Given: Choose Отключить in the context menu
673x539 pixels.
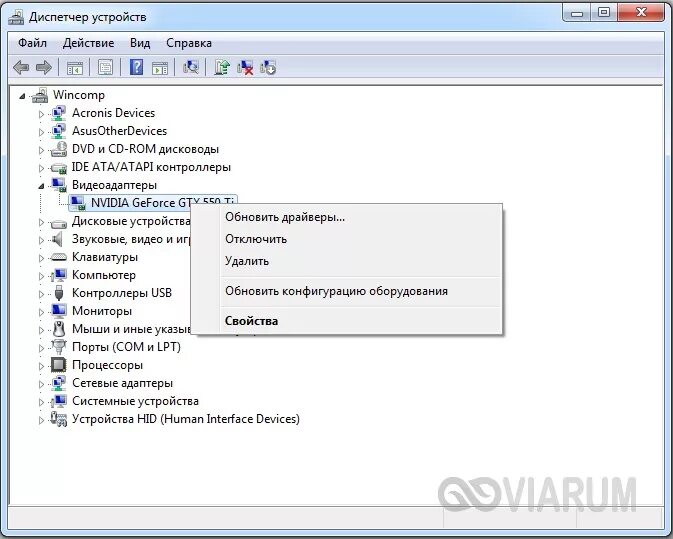Looking at the screenshot, I should [x=256, y=239].
